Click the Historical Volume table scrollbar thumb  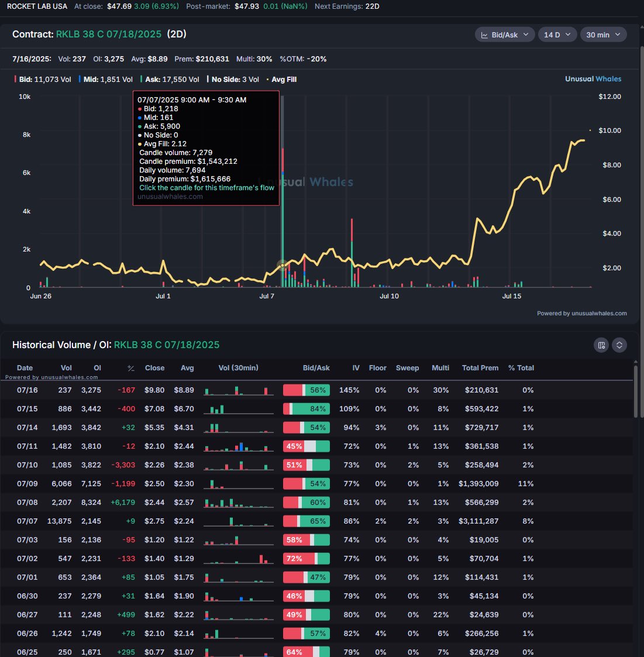(x=636, y=392)
